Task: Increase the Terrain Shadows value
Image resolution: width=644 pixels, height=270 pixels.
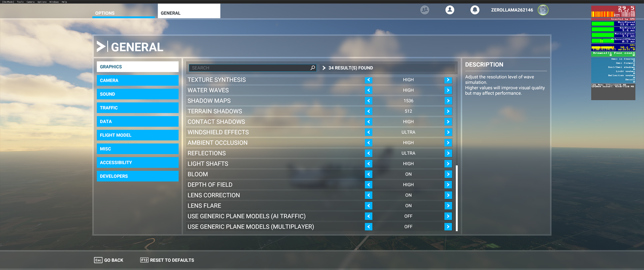Action: (x=448, y=111)
